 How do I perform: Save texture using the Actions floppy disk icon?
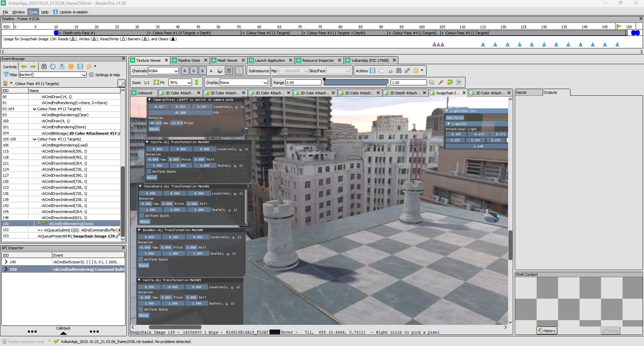[373, 71]
